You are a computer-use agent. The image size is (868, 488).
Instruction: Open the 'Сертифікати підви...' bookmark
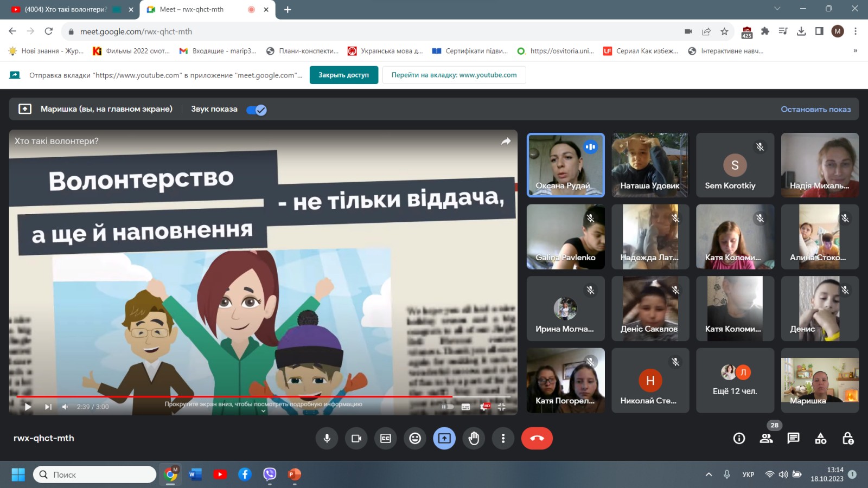470,51
